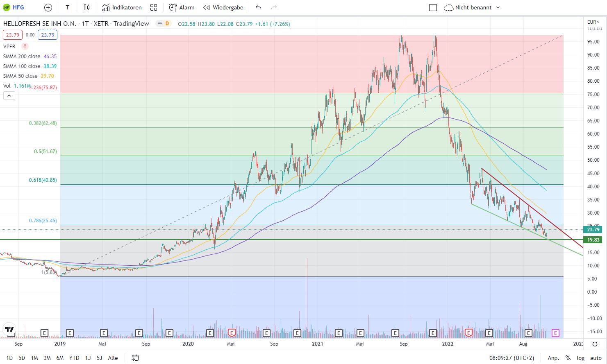Collapse the indicator legend with arrow button

coord(9,96)
